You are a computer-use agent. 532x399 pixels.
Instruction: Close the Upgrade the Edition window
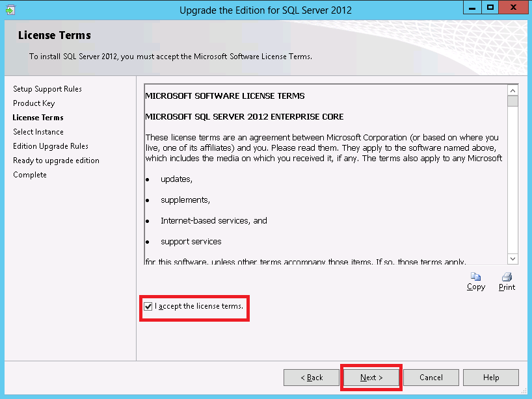tap(513, 7)
